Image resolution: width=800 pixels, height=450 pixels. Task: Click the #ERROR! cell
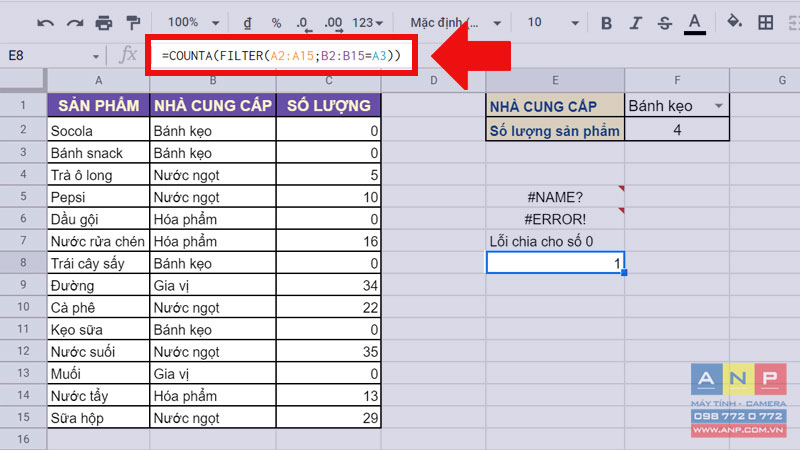555,219
